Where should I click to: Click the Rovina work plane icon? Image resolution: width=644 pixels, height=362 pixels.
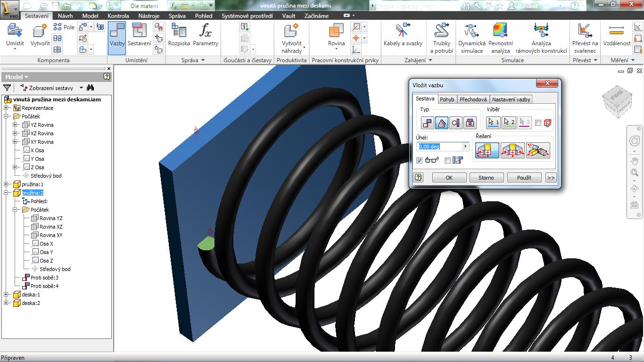click(x=336, y=31)
